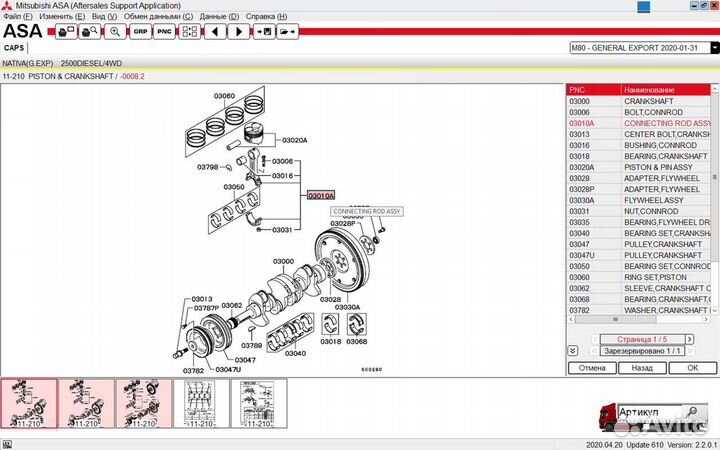Open the Файл menu

(x=18, y=17)
